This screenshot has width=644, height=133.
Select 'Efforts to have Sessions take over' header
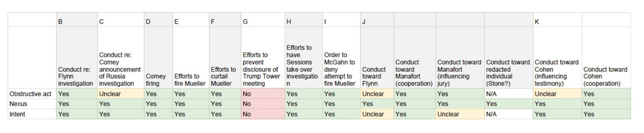303,58
